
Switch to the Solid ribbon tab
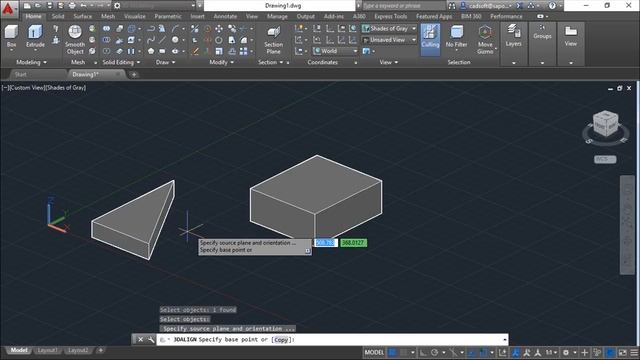58,16
